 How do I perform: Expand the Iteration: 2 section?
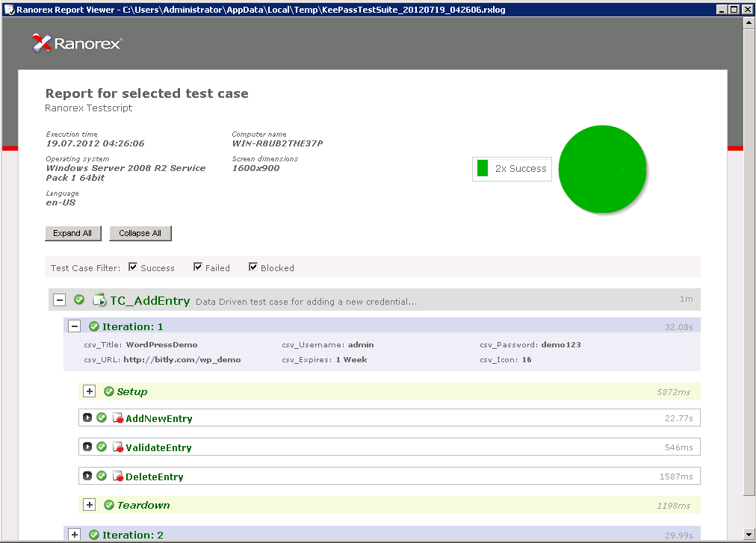(x=74, y=535)
